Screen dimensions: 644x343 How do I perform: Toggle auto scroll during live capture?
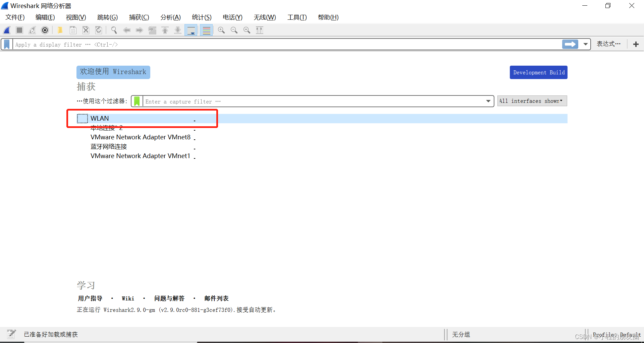(x=191, y=30)
